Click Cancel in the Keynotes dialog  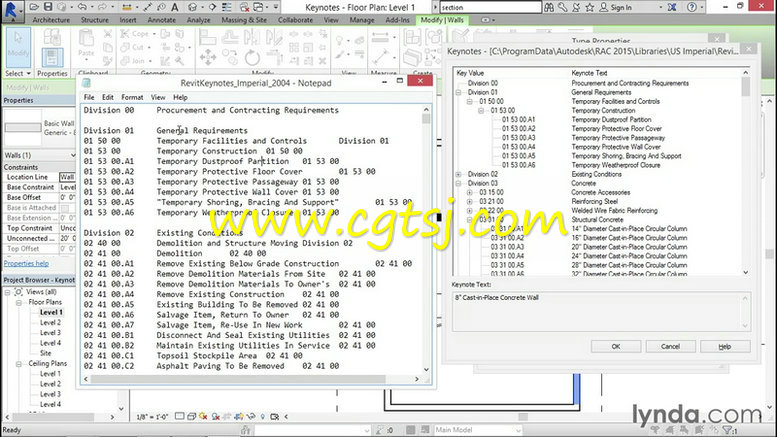[670, 346]
